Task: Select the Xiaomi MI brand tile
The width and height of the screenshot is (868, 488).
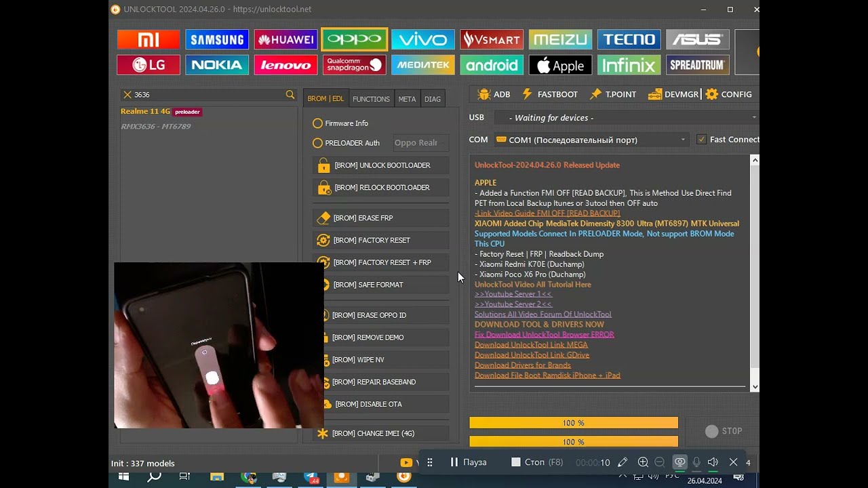Action: point(149,40)
